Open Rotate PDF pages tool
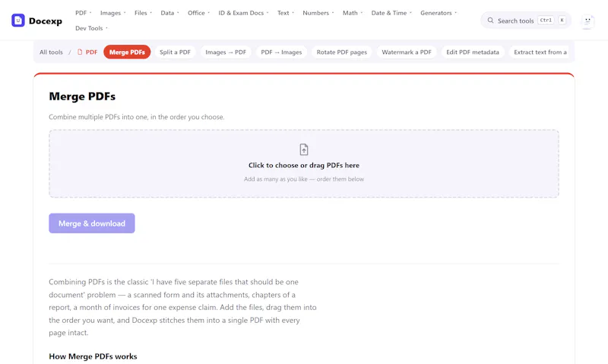The image size is (608, 364). point(341,52)
